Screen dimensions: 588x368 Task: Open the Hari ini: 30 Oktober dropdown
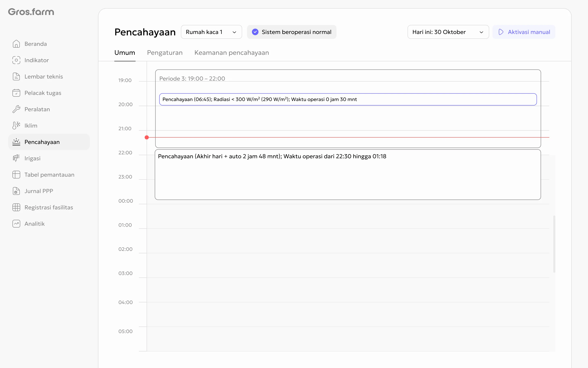pos(448,32)
